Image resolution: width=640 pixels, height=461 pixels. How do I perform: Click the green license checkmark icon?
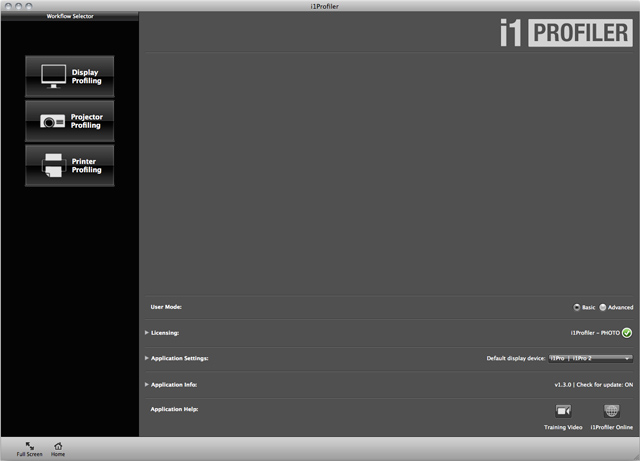627,333
